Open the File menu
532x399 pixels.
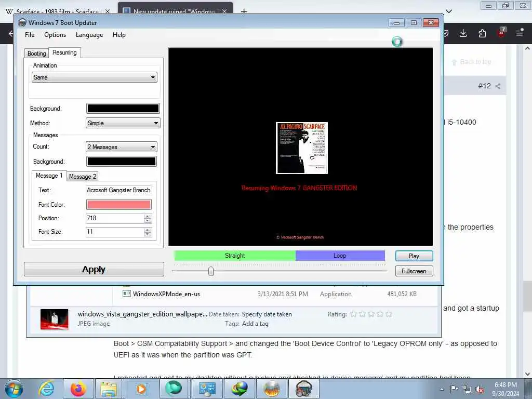pyautogui.click(x=30, y=35)
